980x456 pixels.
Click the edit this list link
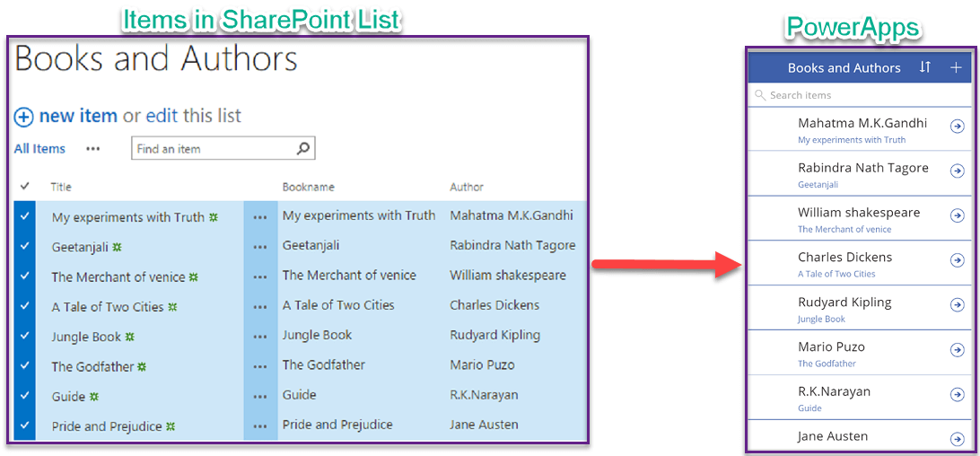coord(193,116)
